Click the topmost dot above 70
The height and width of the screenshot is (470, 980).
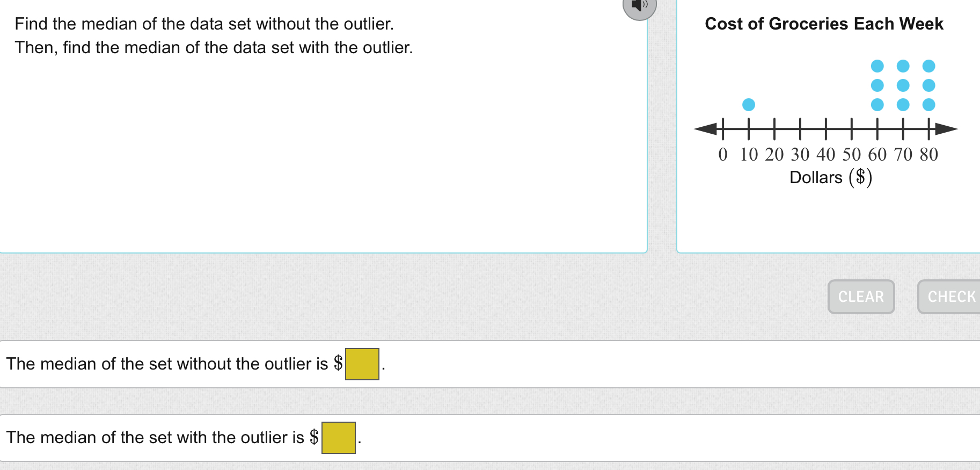pyautogui.click(x=903, y=66)
